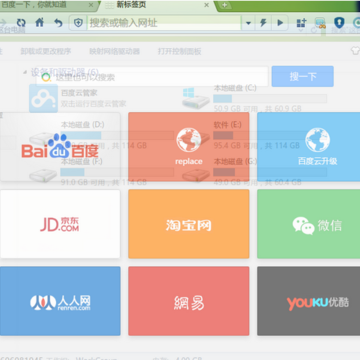Click the 搜一下 search button
The height and width of the screenshot is (360, 360).
click(x=303, y=76)
